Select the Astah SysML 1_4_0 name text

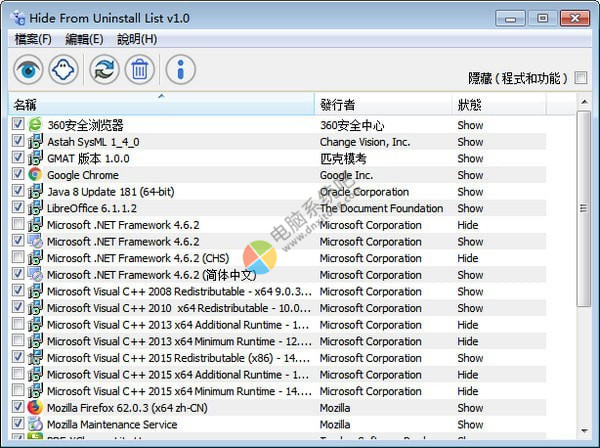click(x=93, y=142)
